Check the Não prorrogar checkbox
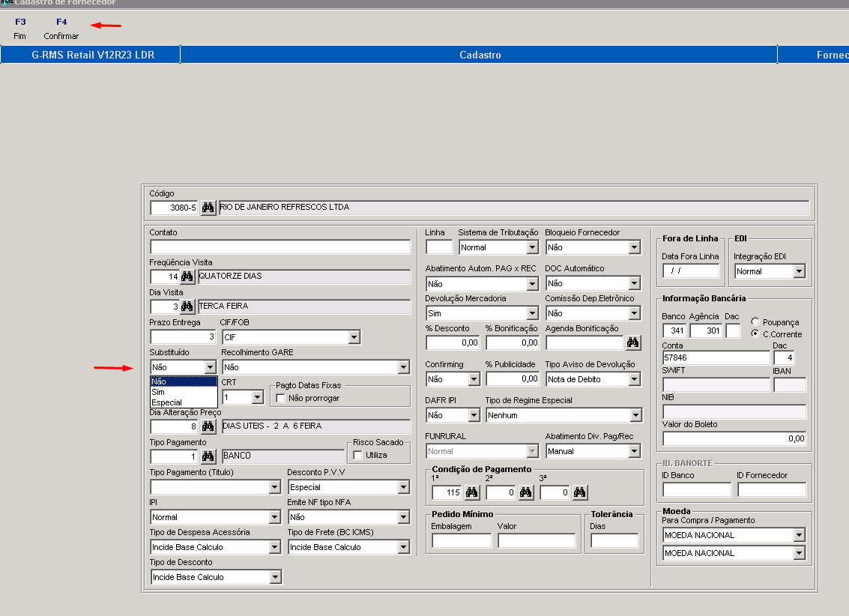Screen dimensions: 849x616 pos(280,399)
